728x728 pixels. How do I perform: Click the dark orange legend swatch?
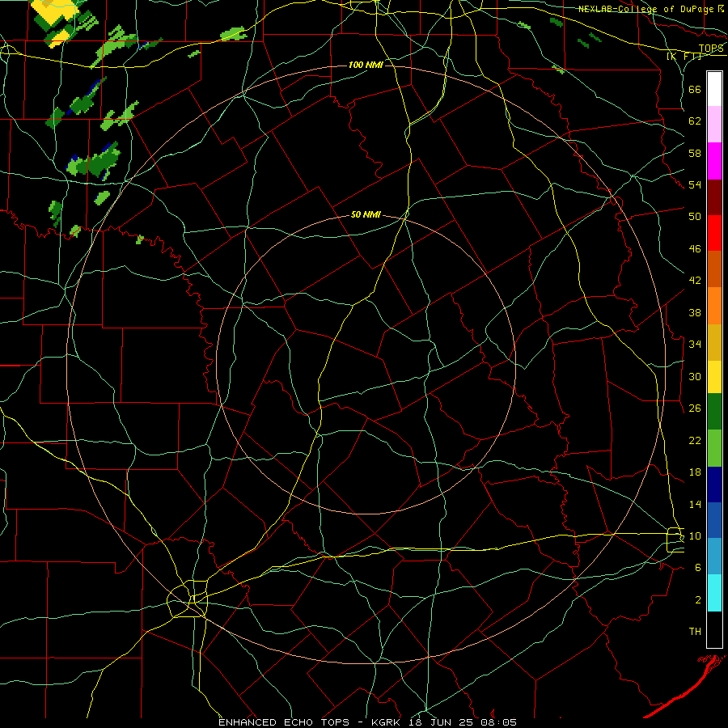point(714,269)
